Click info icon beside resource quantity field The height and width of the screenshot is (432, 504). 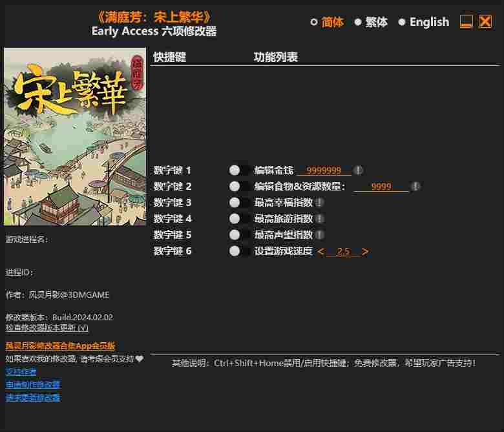(x=415, y=186)
